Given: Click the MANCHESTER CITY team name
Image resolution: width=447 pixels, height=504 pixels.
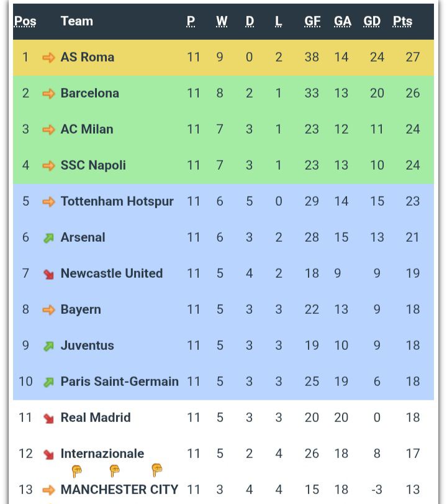Looking at the screenshot, I should coord(119,490).
